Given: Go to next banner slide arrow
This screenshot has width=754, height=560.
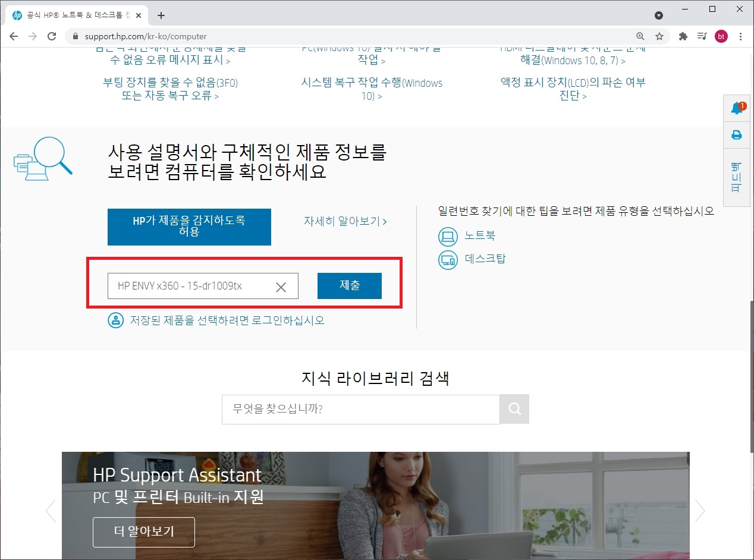Looking at the screenshot, I should point(700,510).
